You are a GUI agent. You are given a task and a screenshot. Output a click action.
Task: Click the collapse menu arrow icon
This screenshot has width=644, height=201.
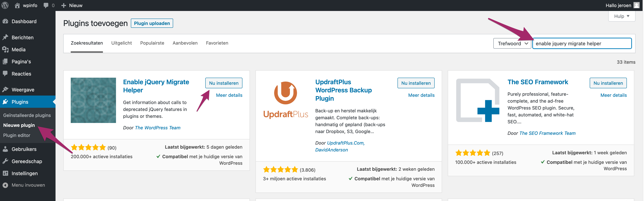[5, 185]
